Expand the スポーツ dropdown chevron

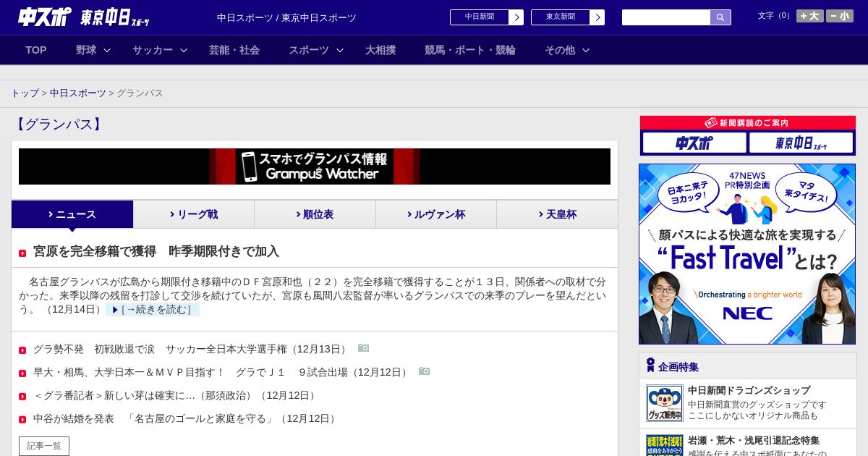pyautogui.click(x=340, y=50)
